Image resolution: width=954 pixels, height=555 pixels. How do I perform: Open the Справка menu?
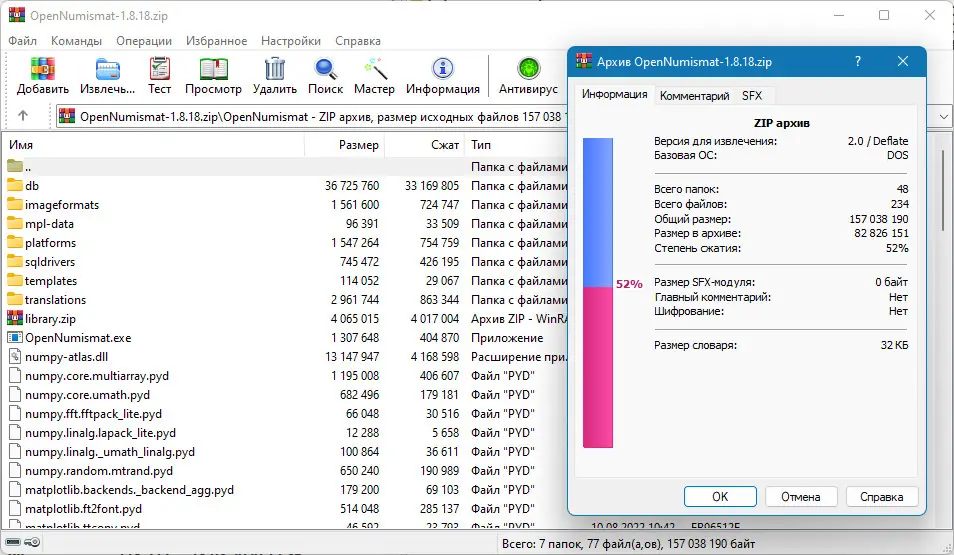tap(358, 41)
